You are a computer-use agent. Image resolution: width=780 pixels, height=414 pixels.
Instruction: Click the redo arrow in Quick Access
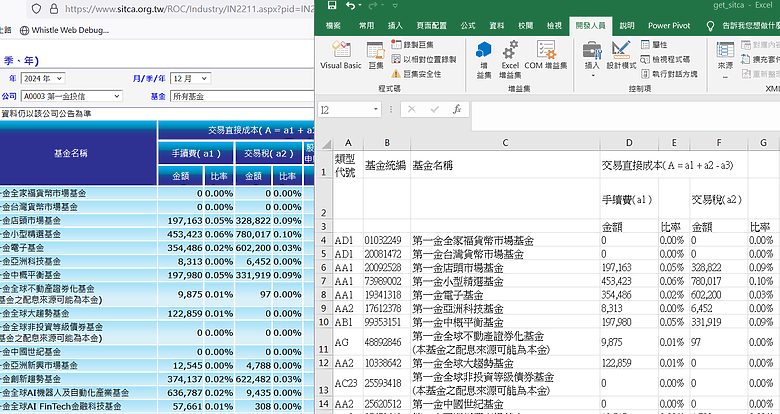click(x=373, y=6)
